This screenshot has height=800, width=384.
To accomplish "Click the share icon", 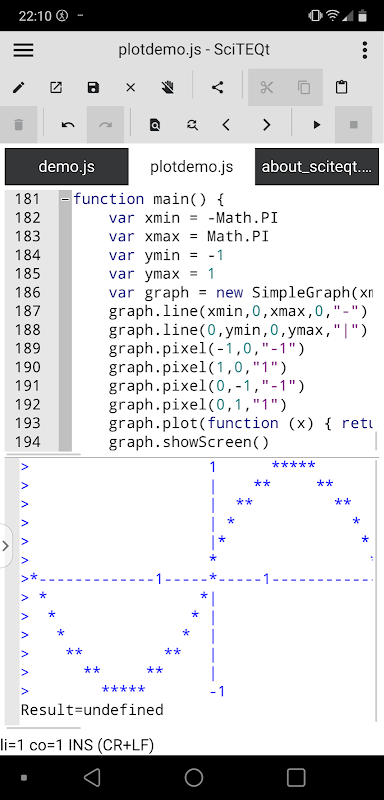I will pyautogui.click(x=218, y=88).
